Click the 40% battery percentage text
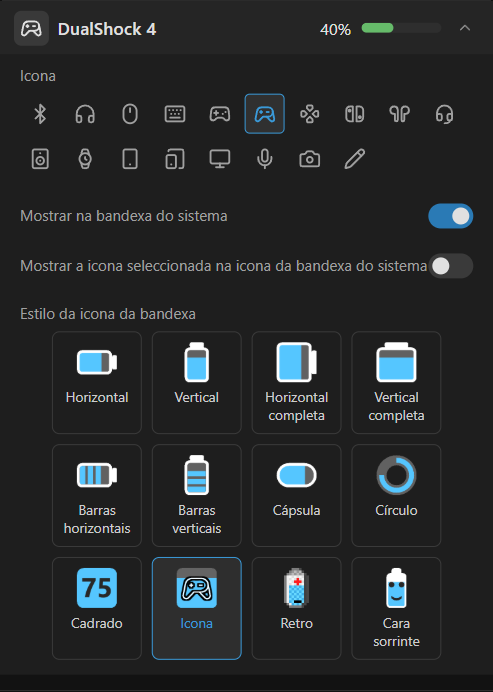The image size is (493, 692). [335, 30]
